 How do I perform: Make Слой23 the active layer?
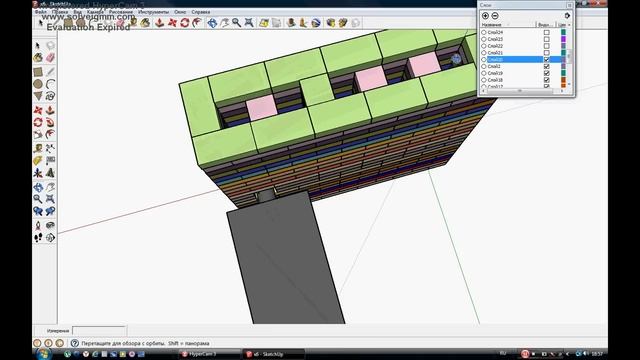484,39
